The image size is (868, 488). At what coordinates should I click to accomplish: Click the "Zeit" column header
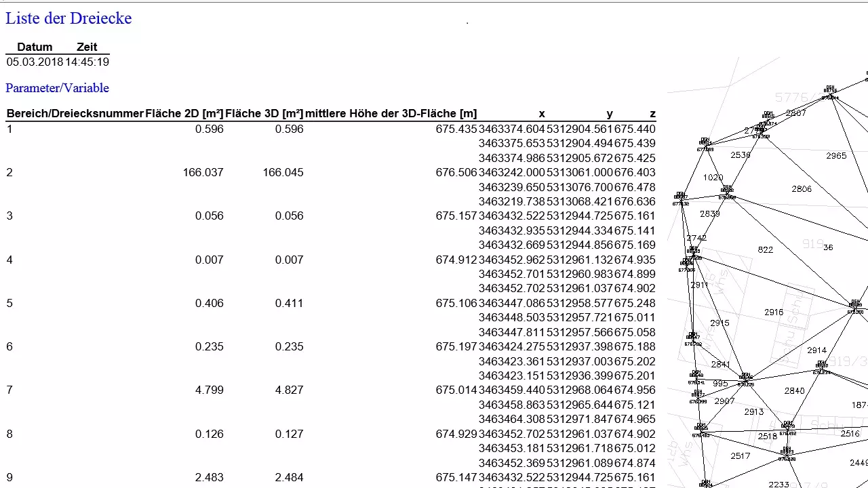coord(87,47)
